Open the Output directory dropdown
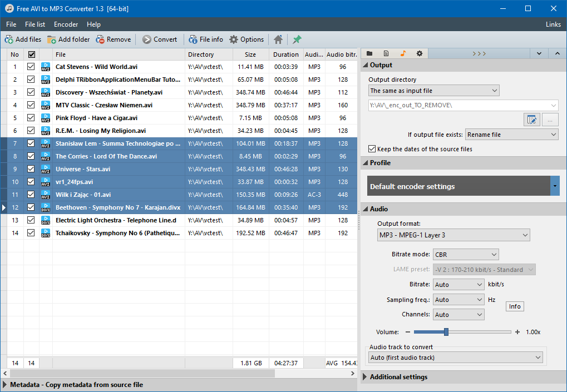The width and height of the screenshot is (567, 392). click(434, 91)
